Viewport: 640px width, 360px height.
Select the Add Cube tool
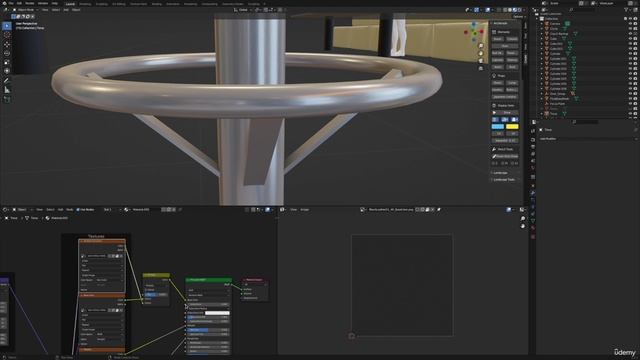click(x=7, y=99)
